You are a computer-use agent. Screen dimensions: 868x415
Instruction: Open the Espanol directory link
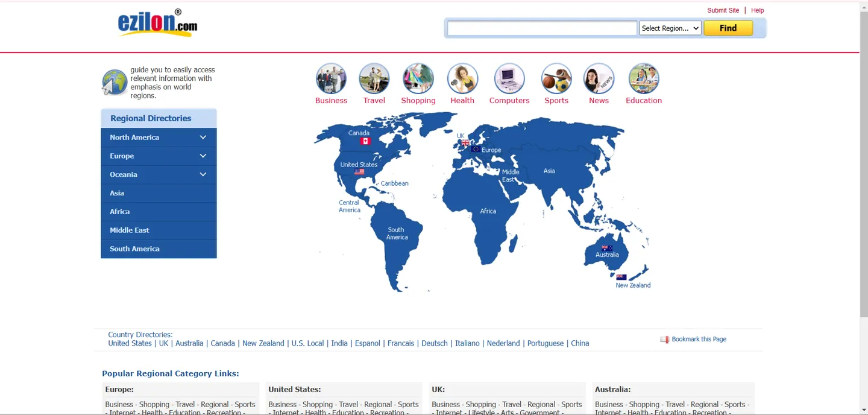coord(368,343)
